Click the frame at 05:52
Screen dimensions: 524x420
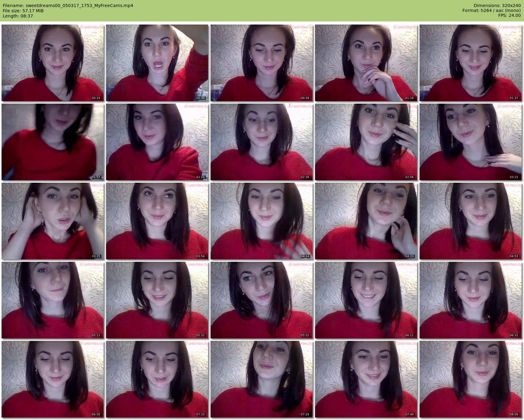(x=262, y=300)
